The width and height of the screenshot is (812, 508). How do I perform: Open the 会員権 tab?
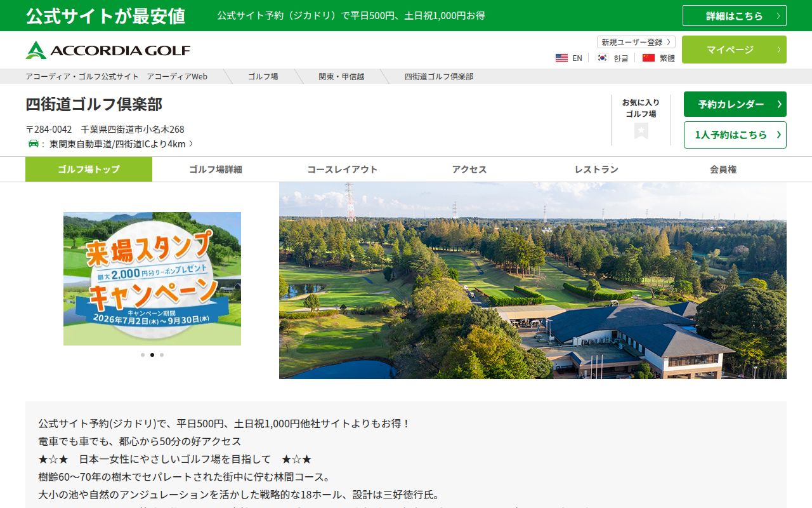723,170
